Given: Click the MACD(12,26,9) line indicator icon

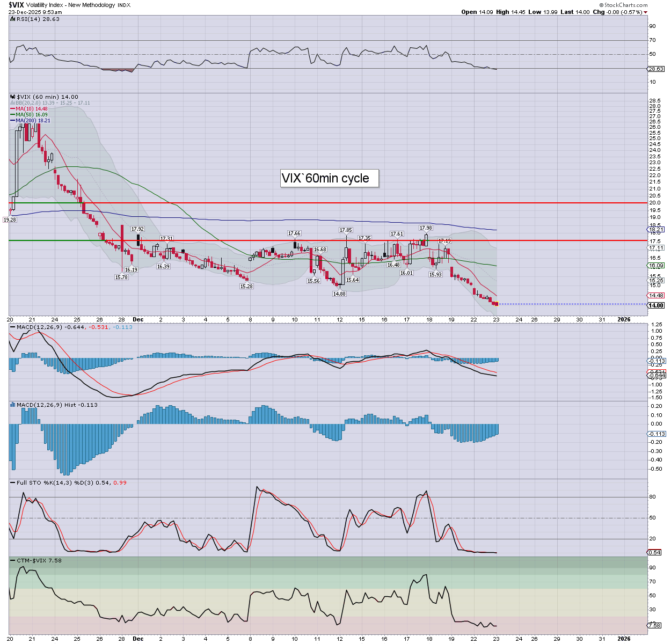Looking at the screenshot, I should click(x=13, y=327).
